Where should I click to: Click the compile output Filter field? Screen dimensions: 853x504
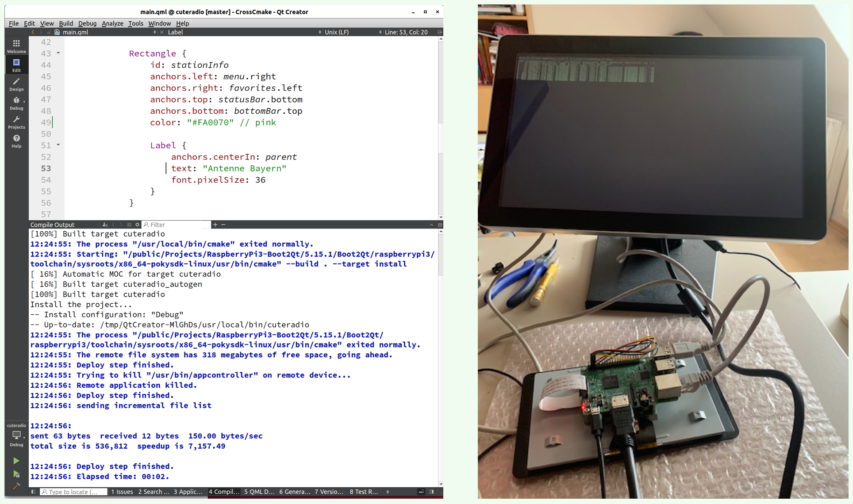(177, 225)
